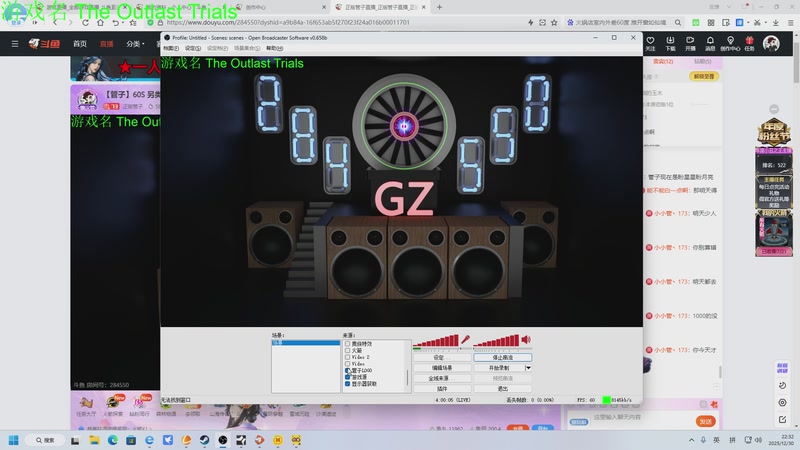Open the user avatar in Douyu header
The width and height of the screenshot is (800, 450).
pos(771,43)
